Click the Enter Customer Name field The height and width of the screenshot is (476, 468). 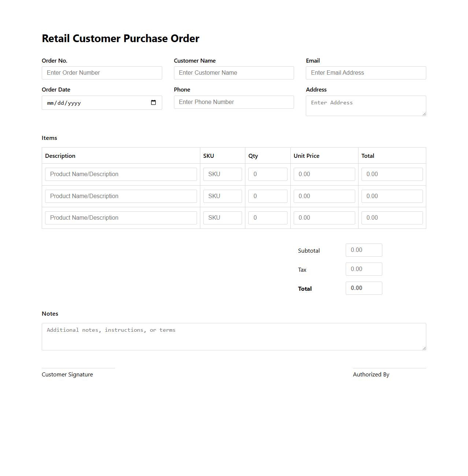coord(233,72)
